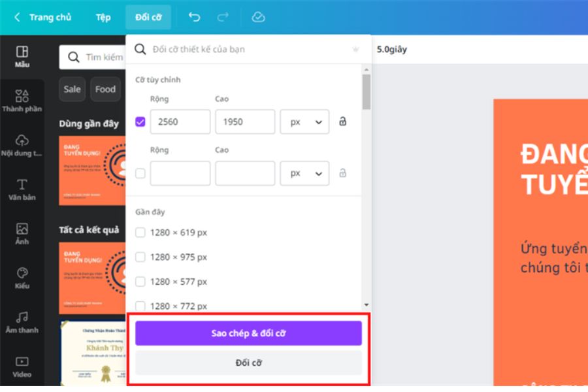This screenshot has width=588, height=392.
Task: Uncheck the 2560 x 1950 custom size checkbox
Action: point(140,122)
